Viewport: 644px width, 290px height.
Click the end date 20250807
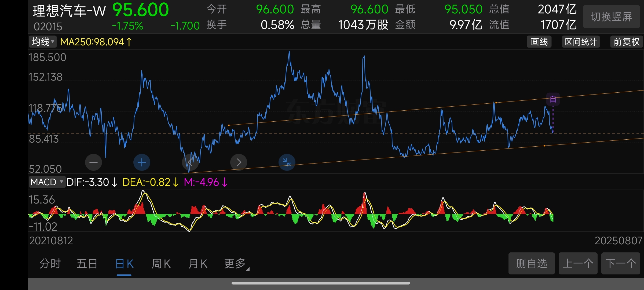coord(619,241)
